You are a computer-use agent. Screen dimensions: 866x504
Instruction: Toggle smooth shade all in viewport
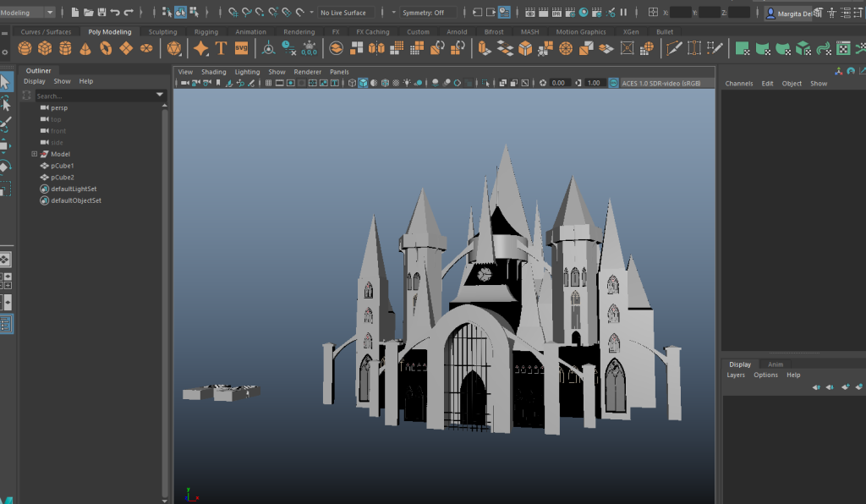363,84
